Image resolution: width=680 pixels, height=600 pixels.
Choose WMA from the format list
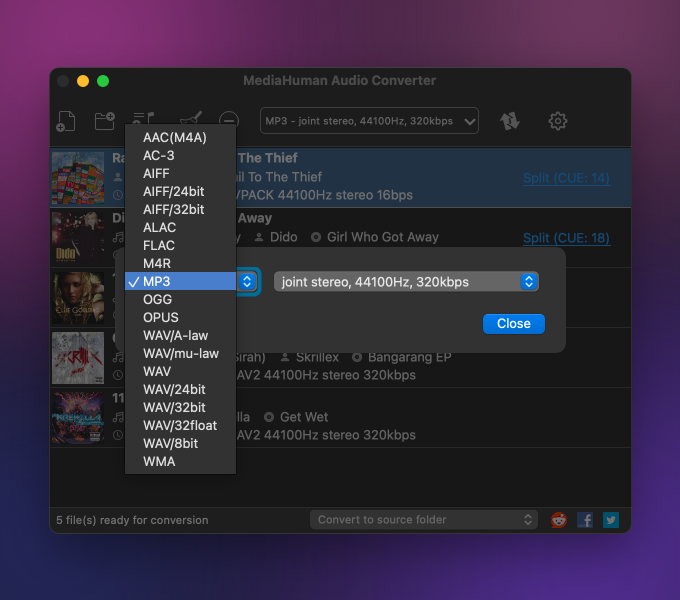180,461
